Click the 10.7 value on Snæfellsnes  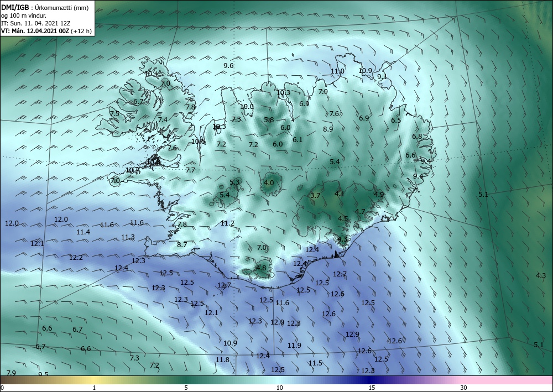[x=132, y=170]
